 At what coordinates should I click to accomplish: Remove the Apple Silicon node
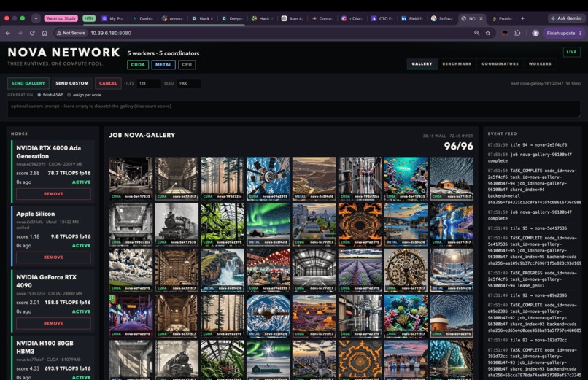pos(53,257)
